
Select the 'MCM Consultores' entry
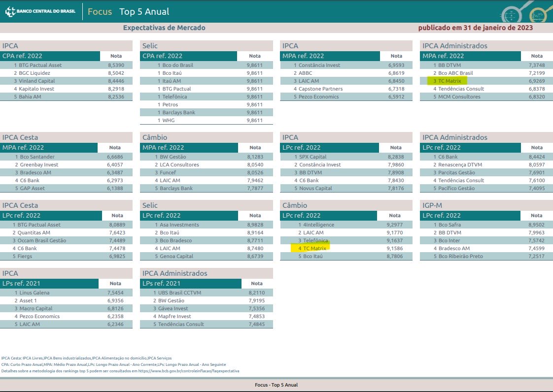click(459, 97)
